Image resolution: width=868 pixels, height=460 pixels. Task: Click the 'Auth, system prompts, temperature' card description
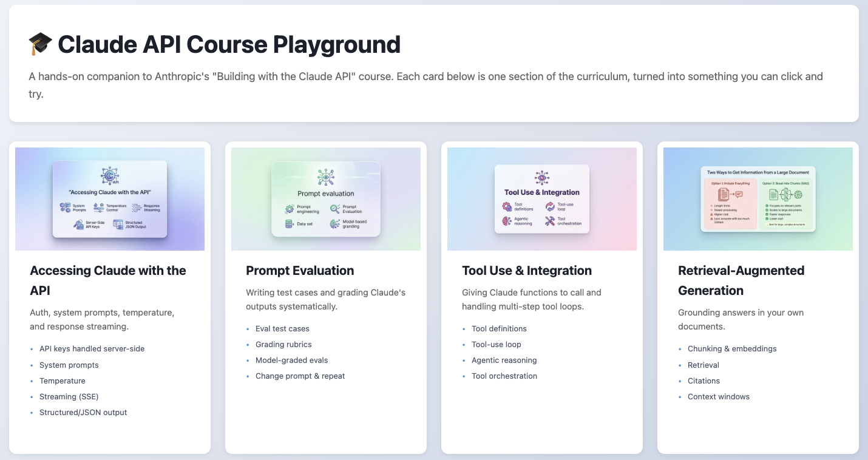coord(102,320)
